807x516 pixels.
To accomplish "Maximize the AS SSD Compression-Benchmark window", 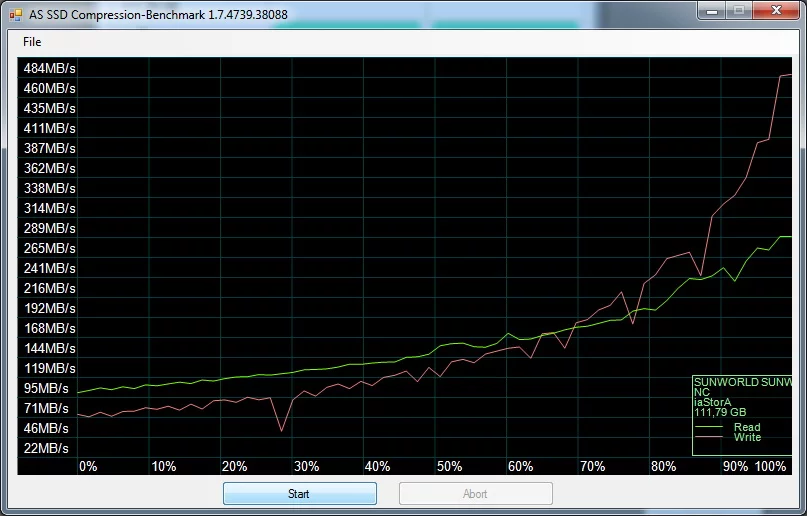I will tap(739, 11).
